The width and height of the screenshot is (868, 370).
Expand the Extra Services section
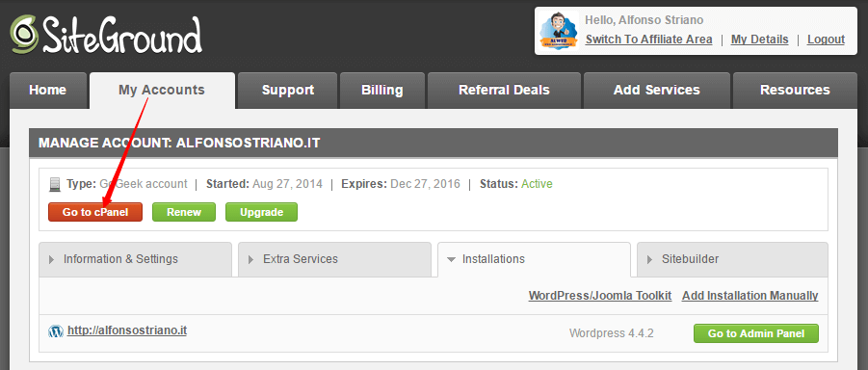click(x=334, y=259)
